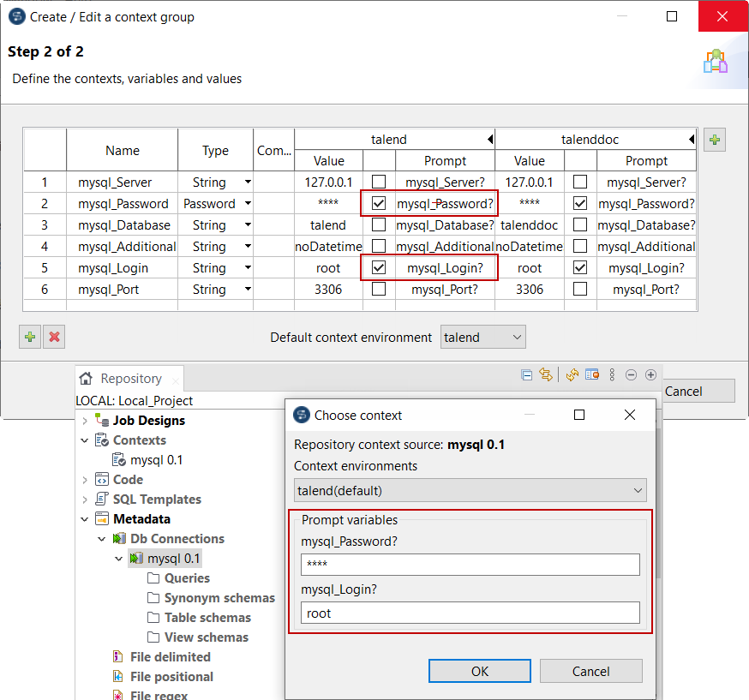
Task: Add a new variable with green plus
Action: tap(30, 337)
